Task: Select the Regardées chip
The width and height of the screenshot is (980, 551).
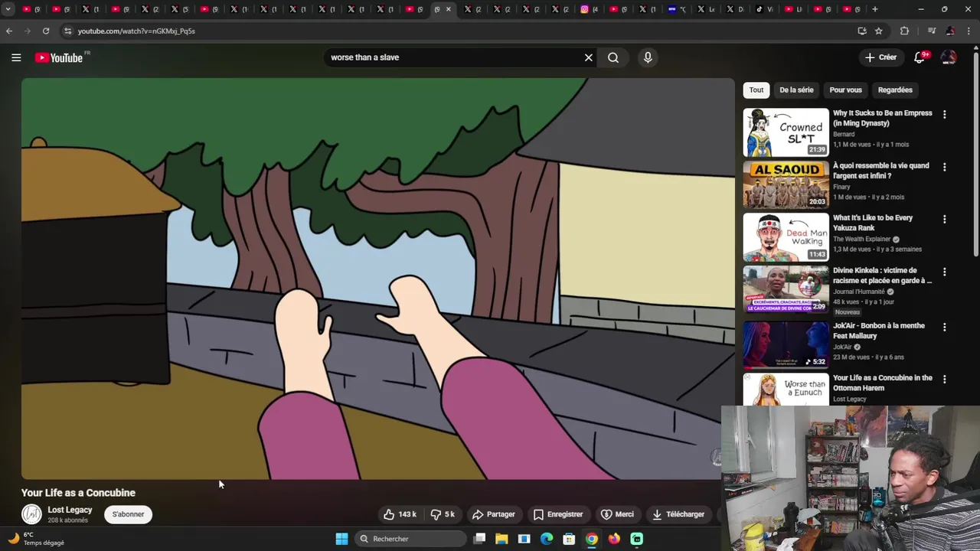Action: point(895,90)
